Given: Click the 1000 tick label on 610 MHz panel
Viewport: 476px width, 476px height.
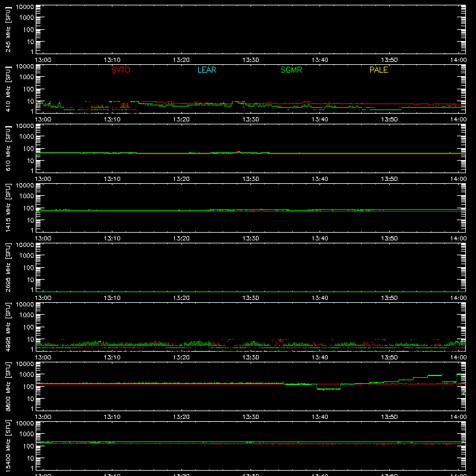Looking at the screenshot, I should coord(27,137).
